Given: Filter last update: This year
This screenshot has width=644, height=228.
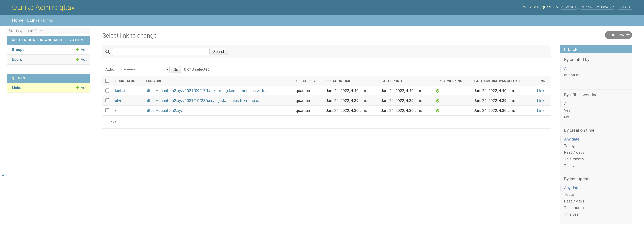Looking at the screenshot, I should tap(572, 214).
